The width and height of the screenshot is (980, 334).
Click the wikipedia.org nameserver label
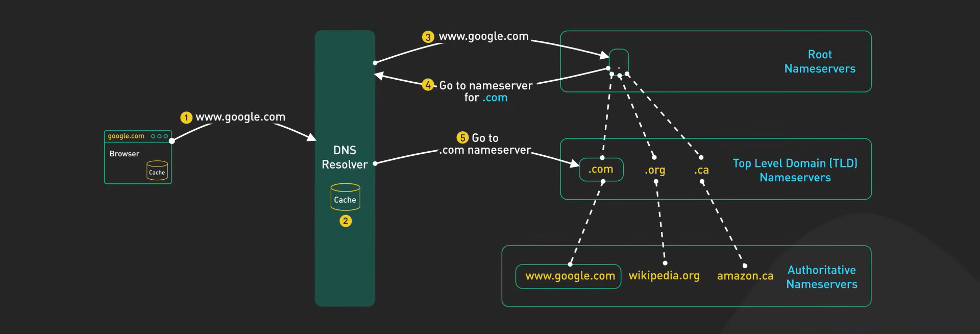coord(664,276)
